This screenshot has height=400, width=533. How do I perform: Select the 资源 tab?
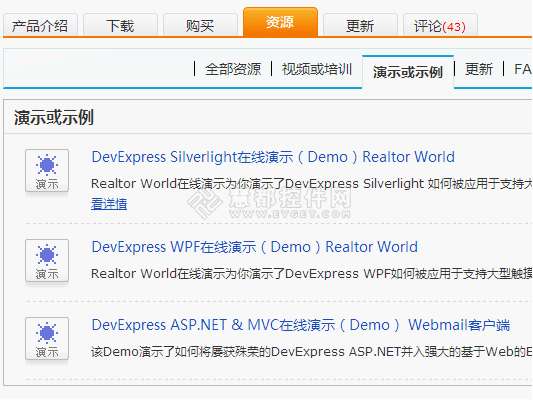pyautogui.click(x=280, y=22)
